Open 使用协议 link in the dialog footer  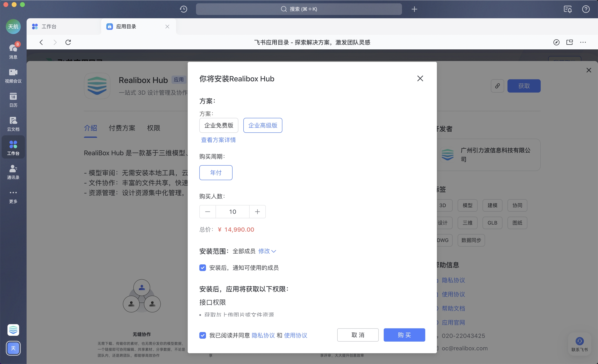[295, 335]
